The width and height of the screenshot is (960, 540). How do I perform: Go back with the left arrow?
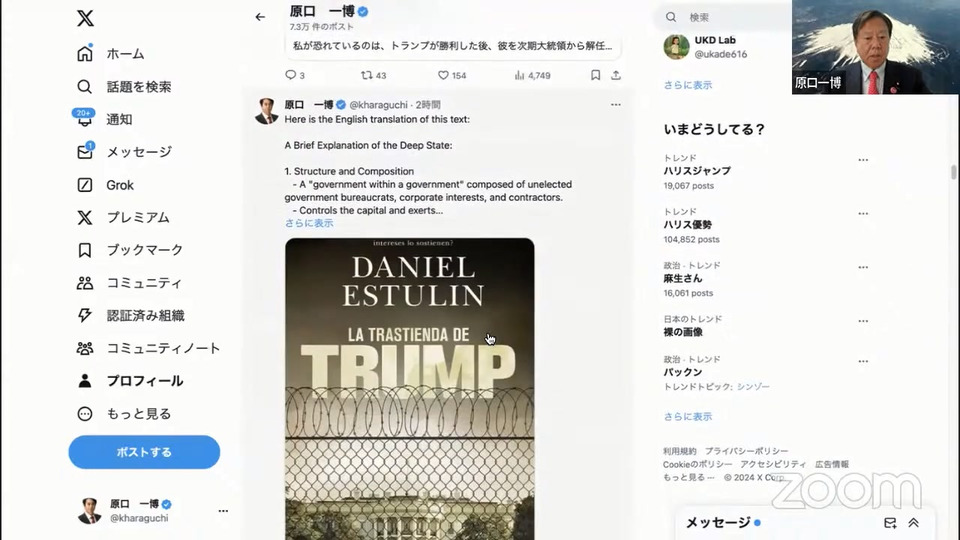[260, 17]
